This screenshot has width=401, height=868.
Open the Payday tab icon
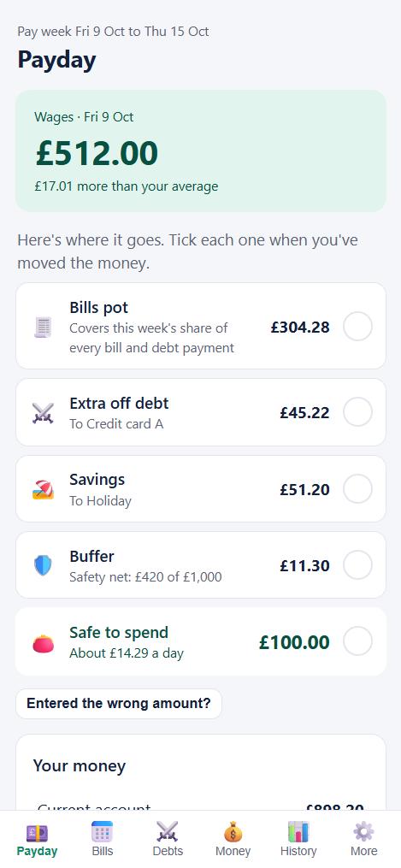click(x=37, y=831)
